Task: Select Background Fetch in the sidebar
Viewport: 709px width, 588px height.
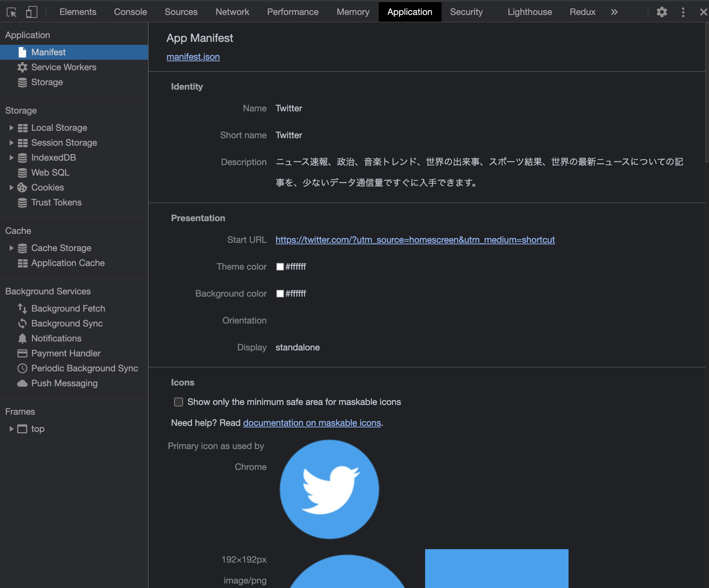Action: click(74, 309)
